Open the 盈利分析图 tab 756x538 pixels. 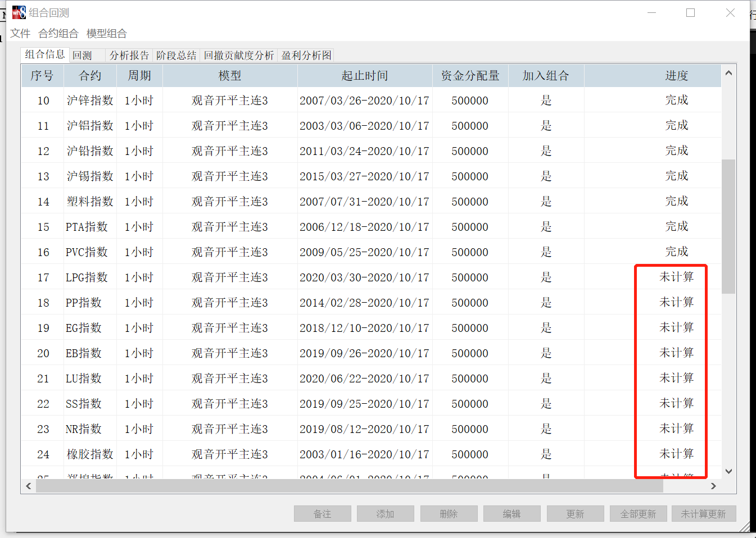coord(306,56)
